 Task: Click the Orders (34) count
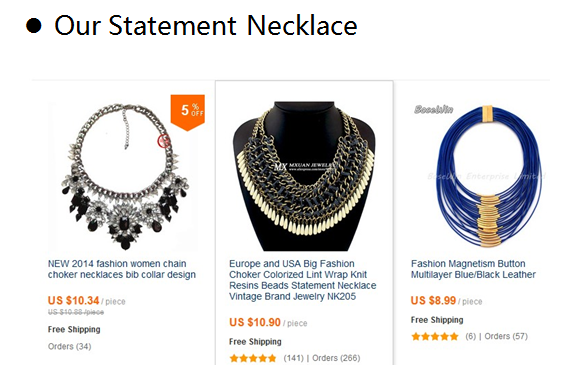pos(69,346)
